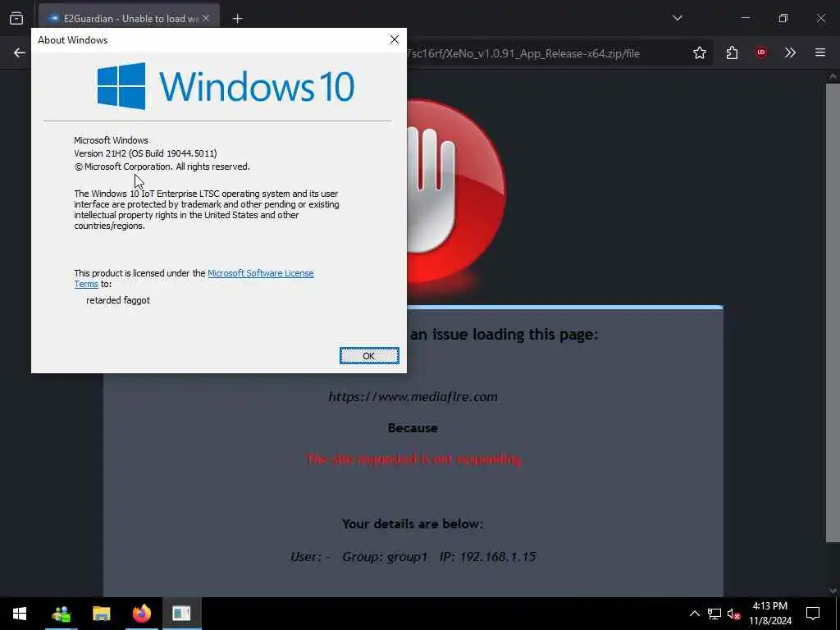This screenshot has width=840, height=630.
Task: Open the Action Center notification icon
Action: (813, 614)
